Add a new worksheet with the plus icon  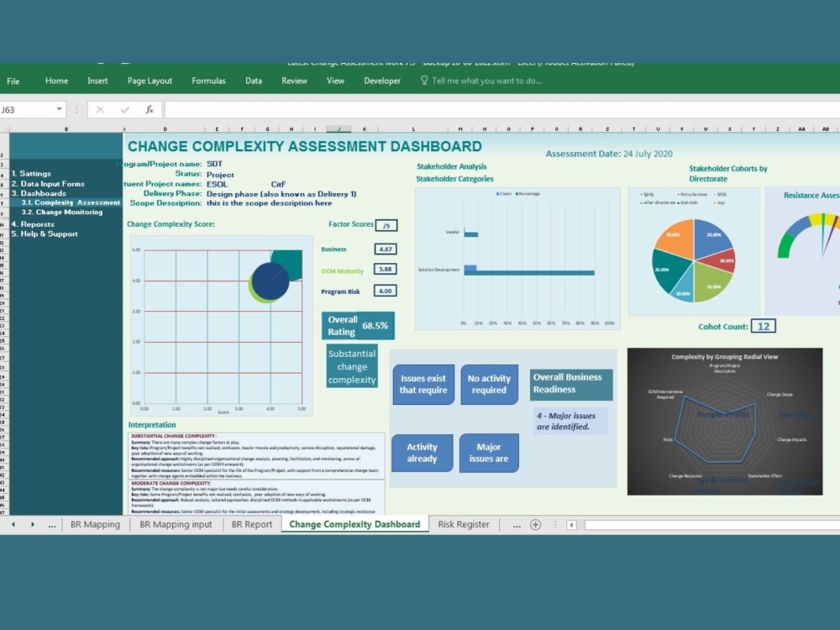click(x=535, y=523)
